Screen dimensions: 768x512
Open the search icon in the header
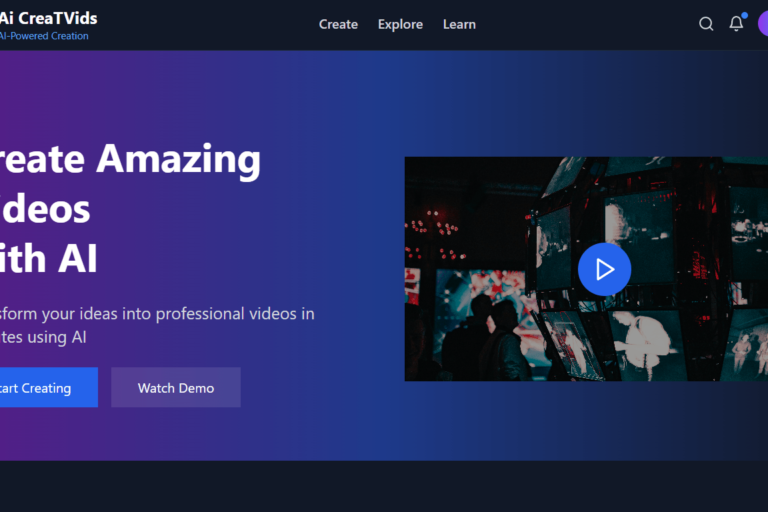click(706, 24)
